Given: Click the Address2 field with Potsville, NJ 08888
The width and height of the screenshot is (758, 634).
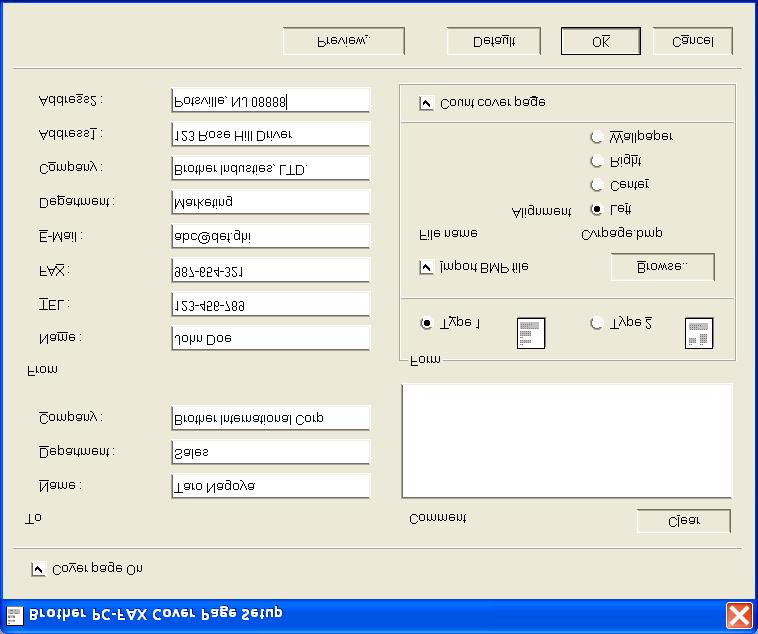Looking at the screenshot, I should click(271, 101).
